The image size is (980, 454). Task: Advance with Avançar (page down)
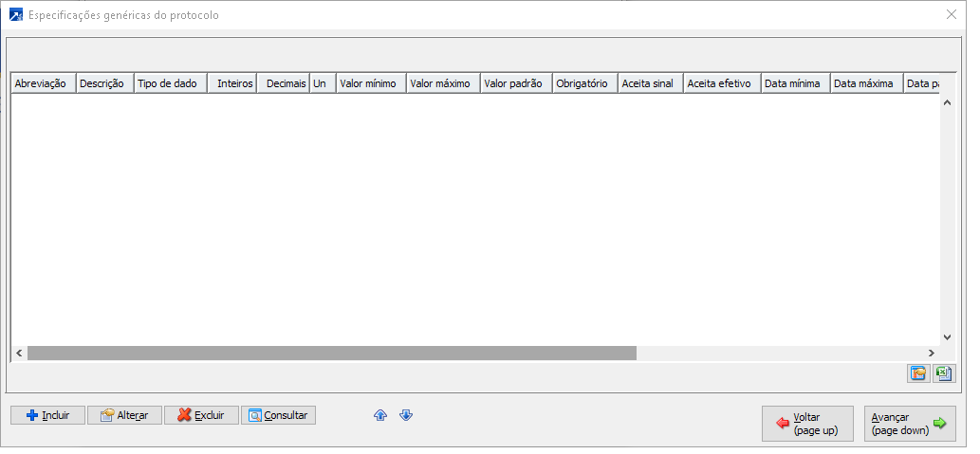pyautogui.click(x=910, y=424)
